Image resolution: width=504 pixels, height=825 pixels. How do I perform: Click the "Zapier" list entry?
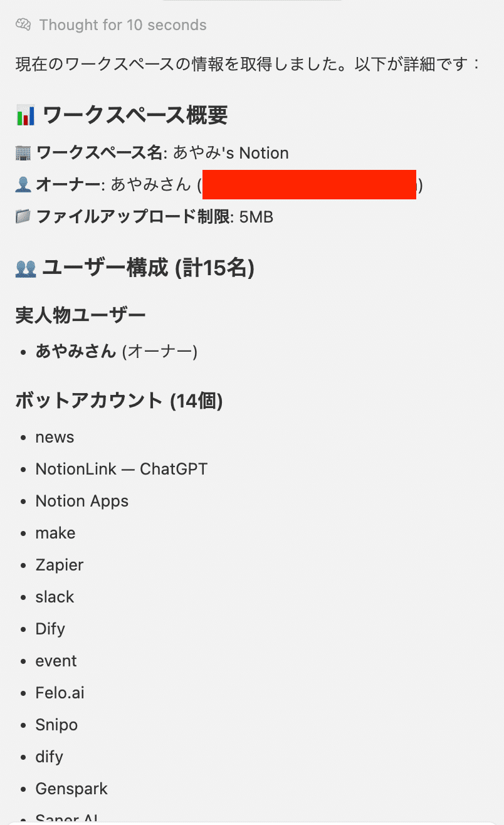pos(60,565)
